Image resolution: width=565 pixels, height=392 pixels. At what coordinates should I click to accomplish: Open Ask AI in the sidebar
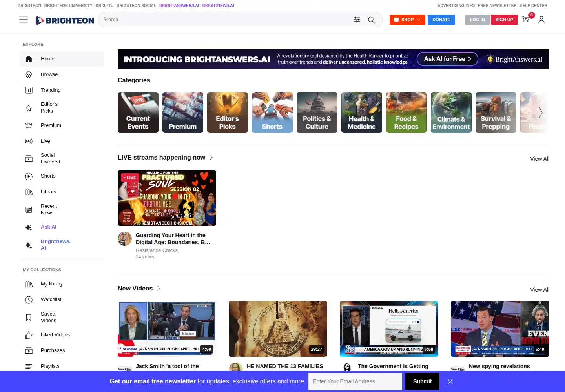pyautogui.click(x=62, y=227)
